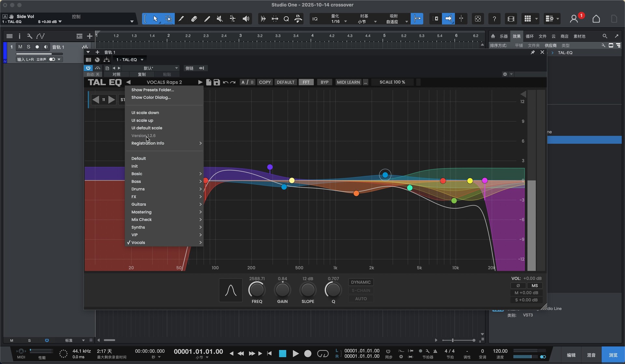Select the Arrow tool in toolbar
The width and height of the screenshot is (625, 364).
coord(155,19)
